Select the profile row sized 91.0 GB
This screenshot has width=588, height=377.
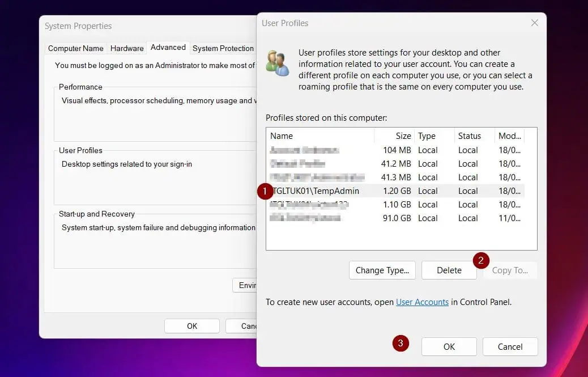point(395,218)
